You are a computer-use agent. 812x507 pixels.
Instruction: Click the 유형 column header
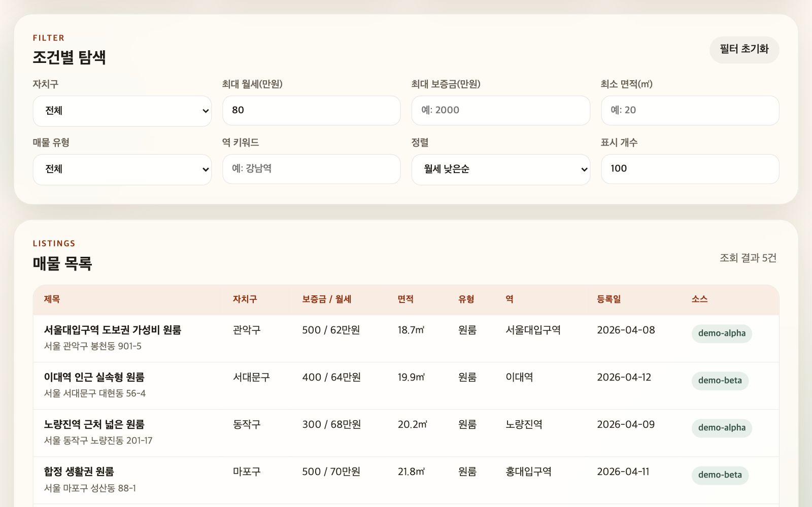point(466,299)
